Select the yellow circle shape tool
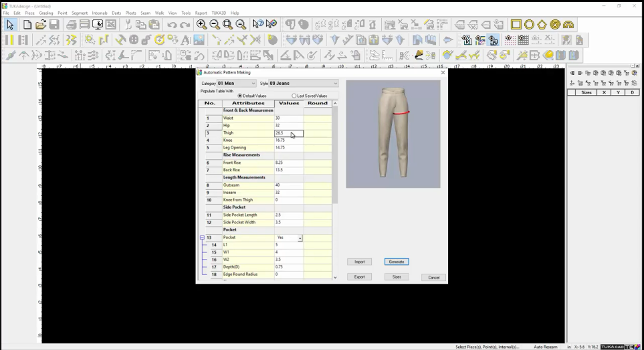644x350 pixels. pos(529,25)
